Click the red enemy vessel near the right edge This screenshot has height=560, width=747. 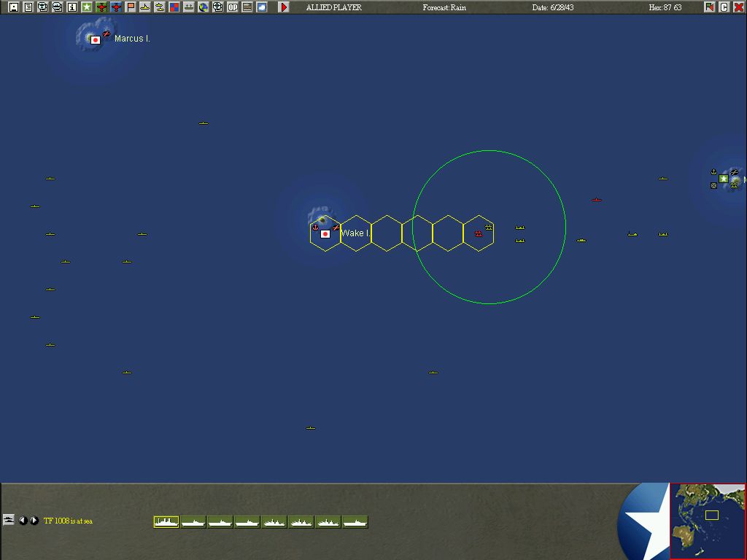pos(597,200)
